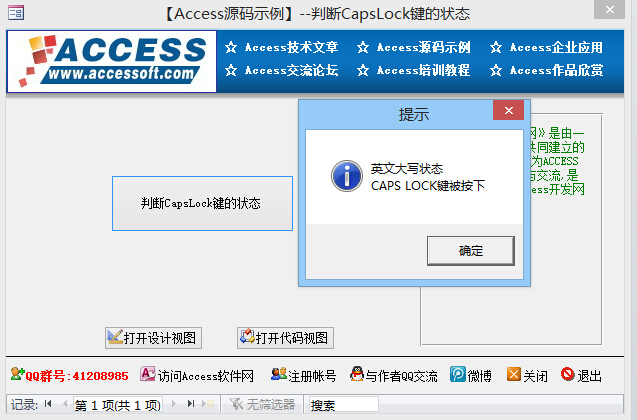Go to last record navigation arrow

pyautogui.click(x=191, y=404)
